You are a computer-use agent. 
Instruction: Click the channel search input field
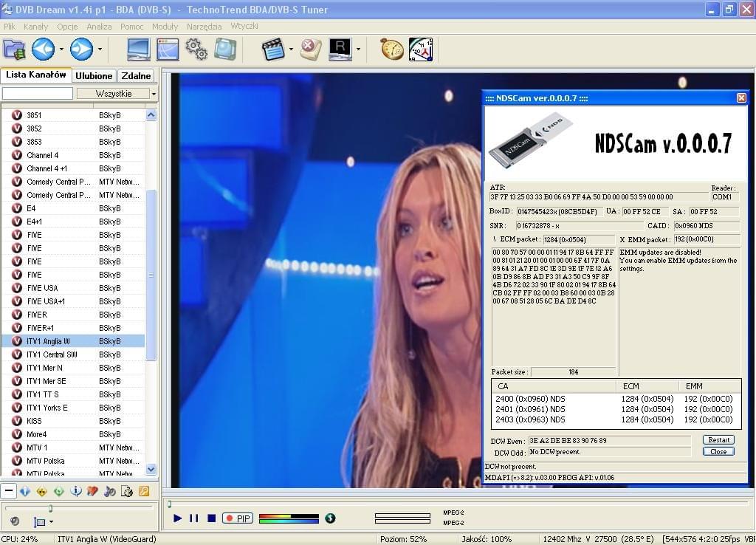click(38, 94)
